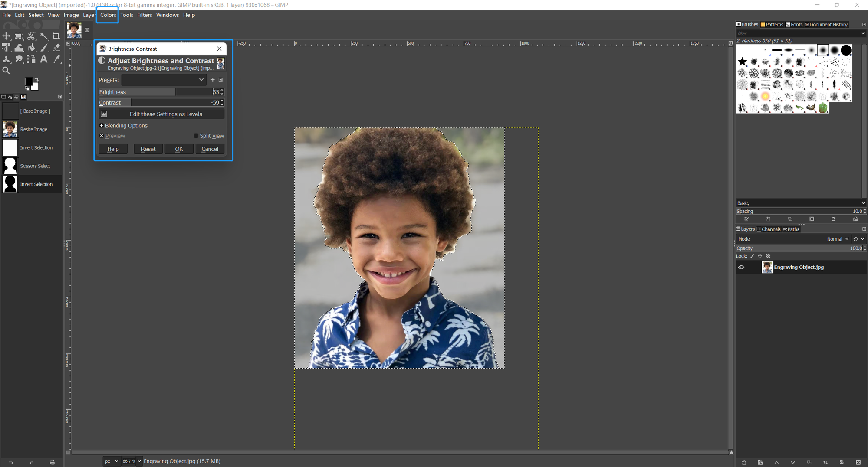The height and width of the screenshot is (467, 868).
Task: Enable the Split view checkbox
Action: pos(196,136)
